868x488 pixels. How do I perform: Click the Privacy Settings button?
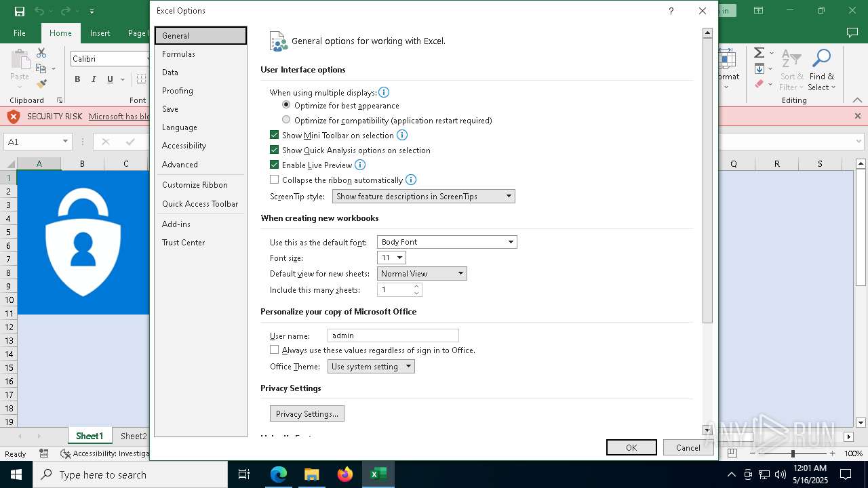tap(307, 413)
